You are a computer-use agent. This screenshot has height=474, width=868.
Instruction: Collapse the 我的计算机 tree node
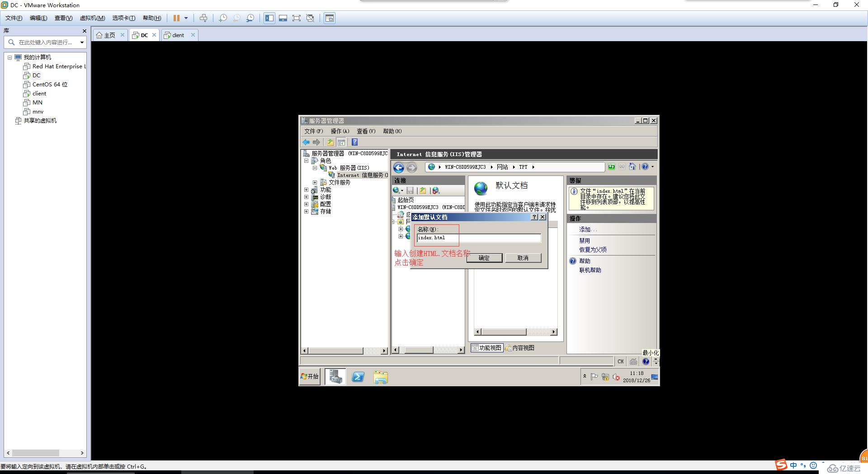pyautogui.click(x=9, y=57)
